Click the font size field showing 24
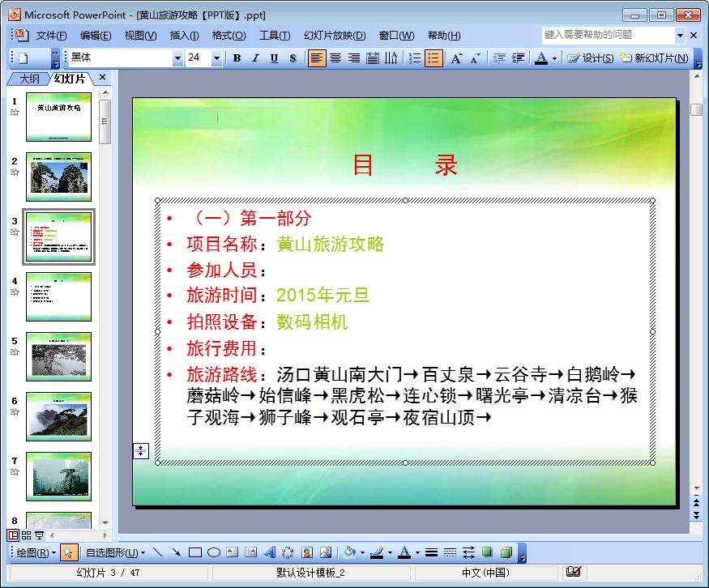709x588 pixels. (199, 58)
